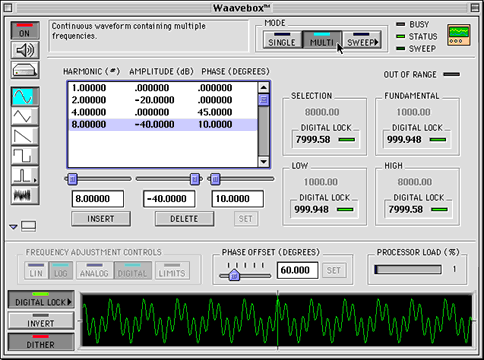Screen dimensions: 484x360
Task: Click the window collapse box
Action: tap(475, 7)
